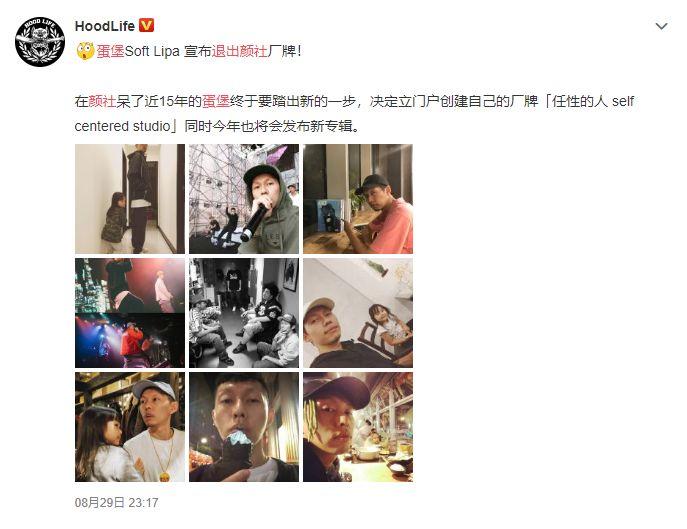Open the 退出颜社 topic link
This screenshot has width=687, height=529.
point(240,51)
